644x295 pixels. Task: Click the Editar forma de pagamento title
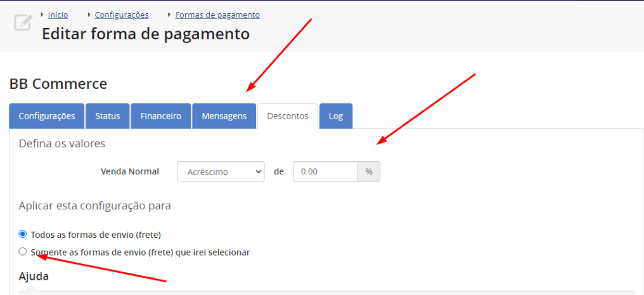pyautogui.click(x=146, y=34)
